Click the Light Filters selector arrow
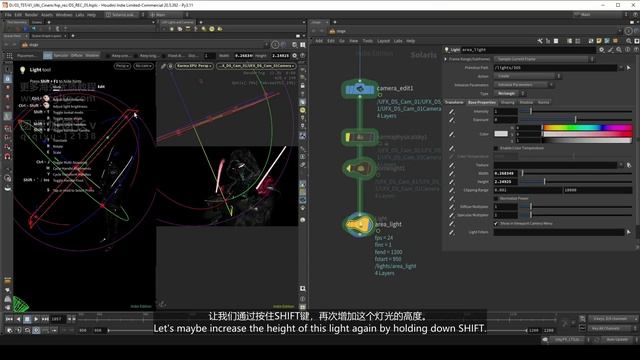Viewport: 640px width, 360px height. (629, 232)
